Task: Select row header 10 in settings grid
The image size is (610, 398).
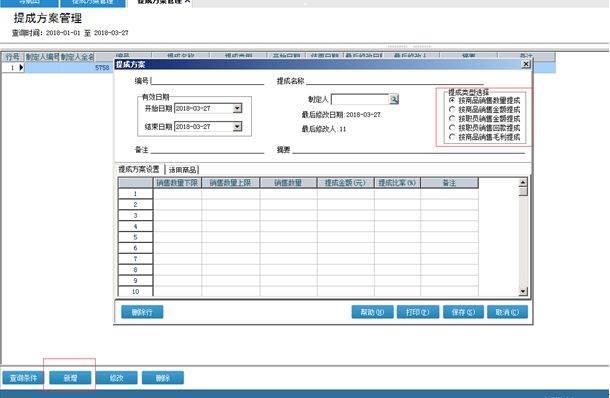Action: (135, 291)
